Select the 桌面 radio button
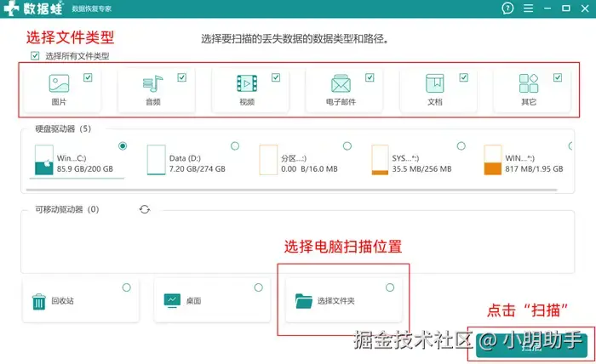This screenshot has height=364, width=596. pos(259,287)
